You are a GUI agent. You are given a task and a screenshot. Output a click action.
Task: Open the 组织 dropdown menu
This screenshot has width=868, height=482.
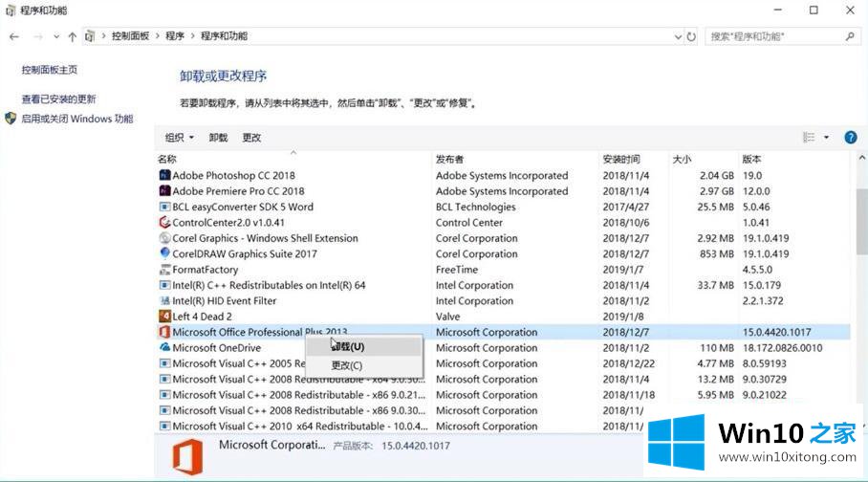pyautogui.click(x=180, y=138)
